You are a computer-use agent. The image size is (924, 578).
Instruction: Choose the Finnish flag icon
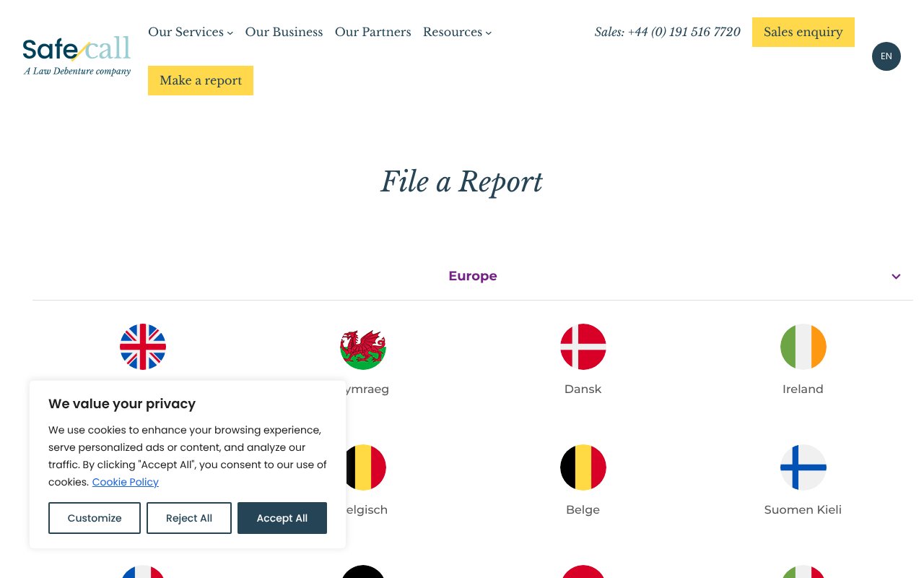coord(803,467)
